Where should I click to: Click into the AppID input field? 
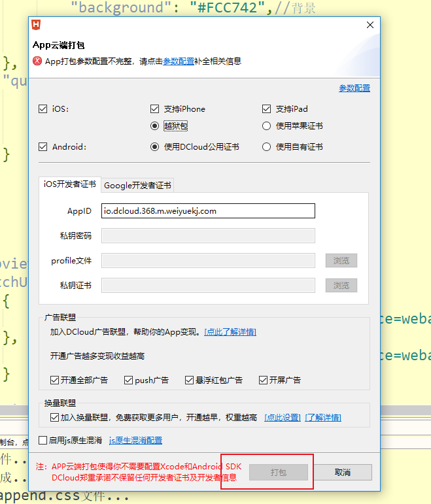(x=208, y=210)
